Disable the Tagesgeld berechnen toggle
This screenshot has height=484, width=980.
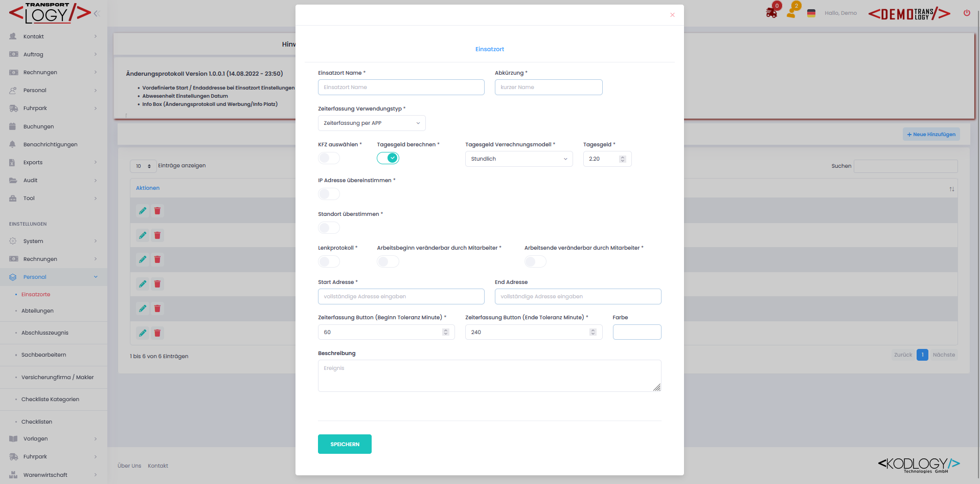click(388, 158)
